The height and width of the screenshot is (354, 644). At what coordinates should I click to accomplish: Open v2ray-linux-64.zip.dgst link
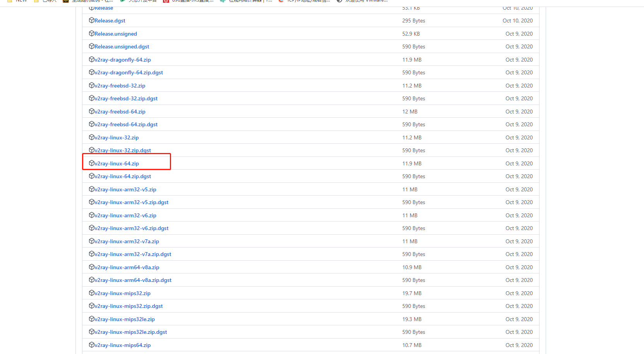click(x=123, y=176)
